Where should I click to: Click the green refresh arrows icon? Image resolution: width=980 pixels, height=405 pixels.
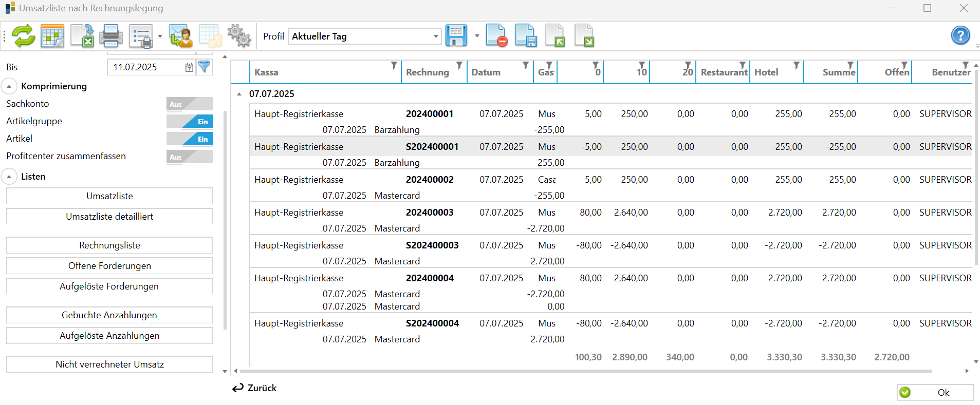[x=23, y=36]
